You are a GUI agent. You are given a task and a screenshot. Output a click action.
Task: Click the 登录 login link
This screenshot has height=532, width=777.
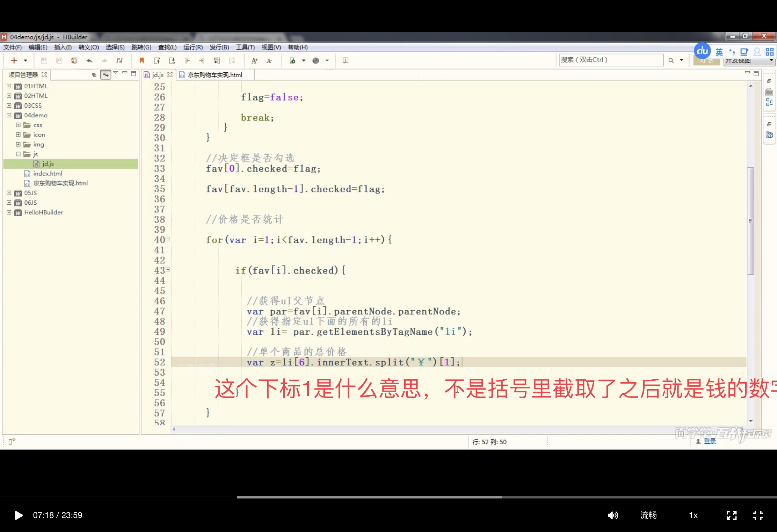tap(710, 441)
